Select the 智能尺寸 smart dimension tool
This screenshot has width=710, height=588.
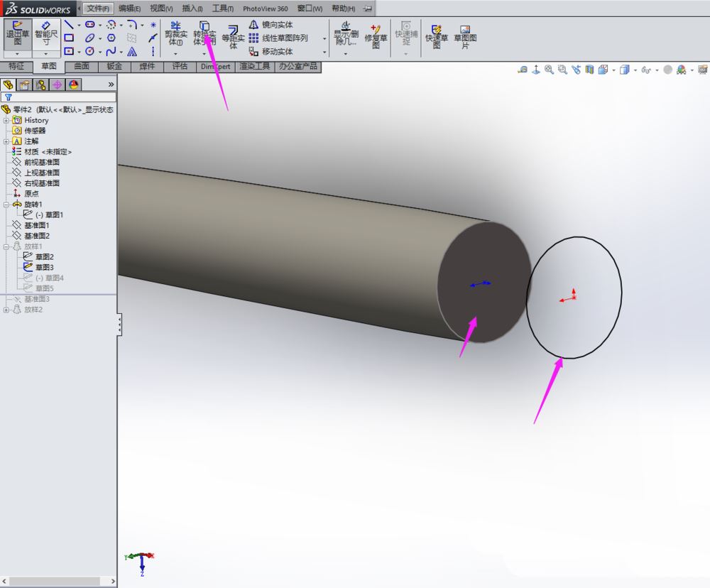[46, 33]
